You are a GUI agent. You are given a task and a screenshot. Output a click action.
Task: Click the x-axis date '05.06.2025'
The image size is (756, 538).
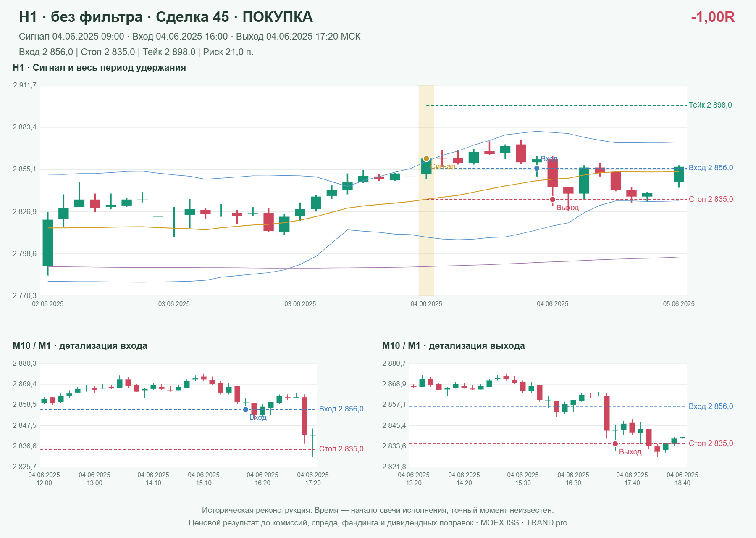[x=679, y=304]
